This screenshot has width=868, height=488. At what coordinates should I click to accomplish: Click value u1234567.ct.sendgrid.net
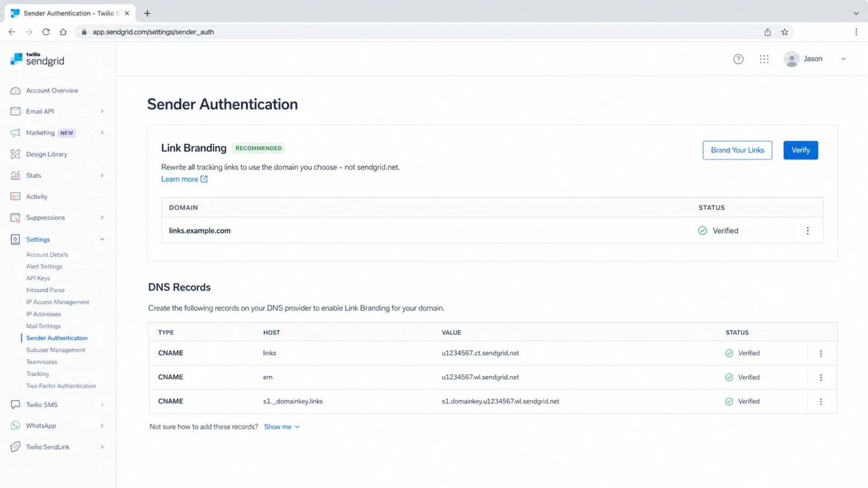click(x=480, y=353)
